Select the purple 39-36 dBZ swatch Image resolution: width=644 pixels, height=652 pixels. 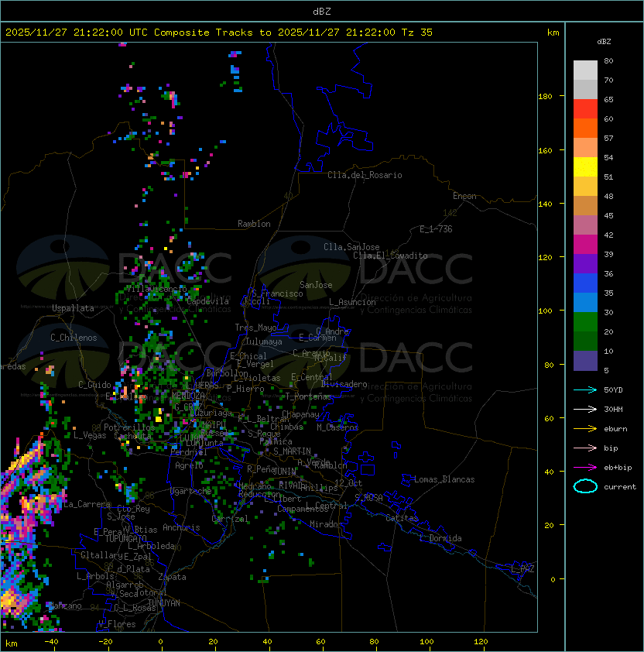[x=585, y=264]
